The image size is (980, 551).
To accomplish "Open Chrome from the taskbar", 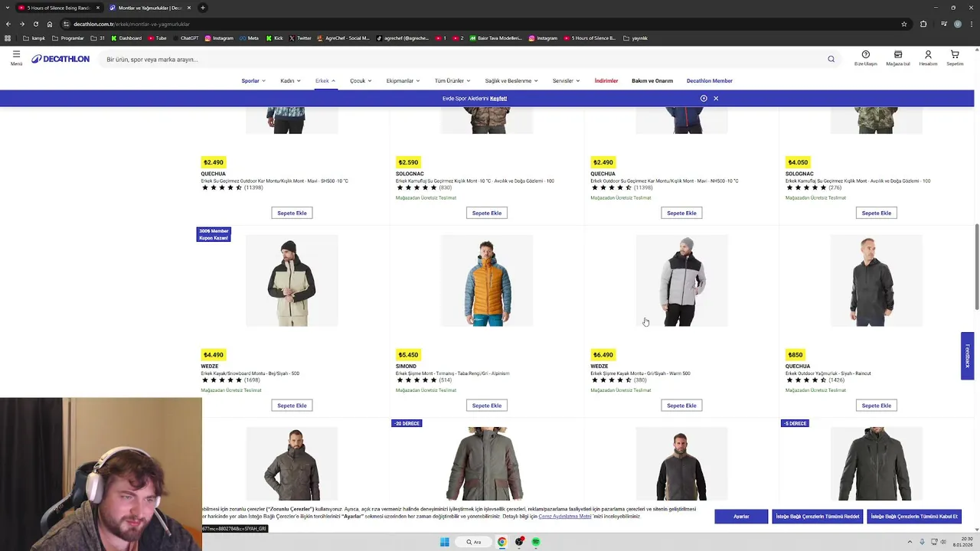I will tap(502, 542).
